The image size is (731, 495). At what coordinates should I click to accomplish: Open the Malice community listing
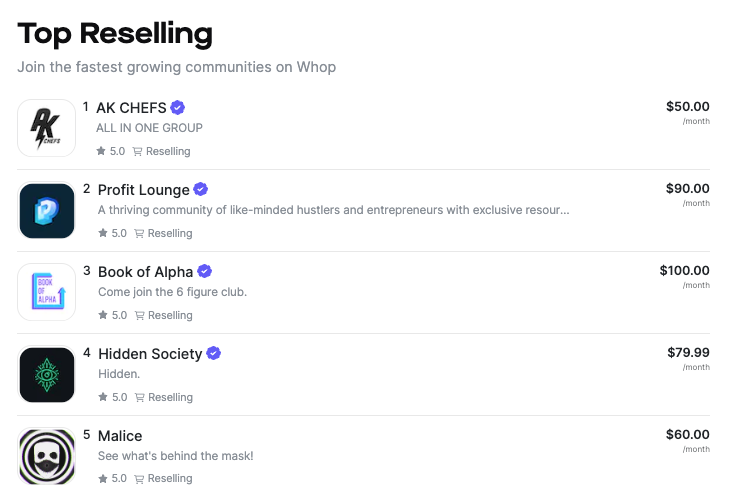point(120,436)
